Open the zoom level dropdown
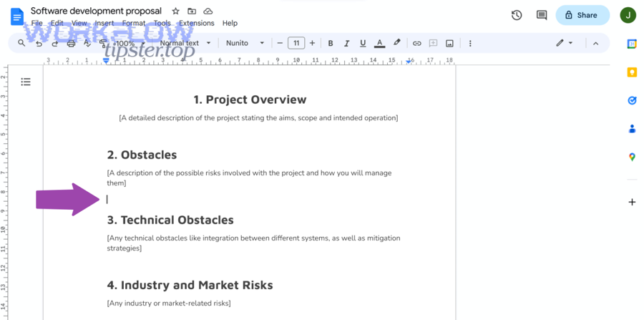This screenshot has width=644, height=320. tap(129, 43)
